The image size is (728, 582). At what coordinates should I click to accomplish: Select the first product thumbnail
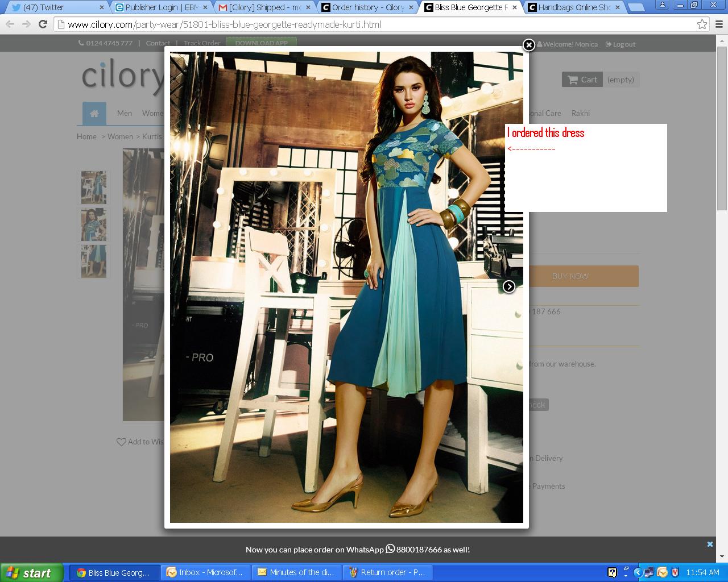click(93, 187)
